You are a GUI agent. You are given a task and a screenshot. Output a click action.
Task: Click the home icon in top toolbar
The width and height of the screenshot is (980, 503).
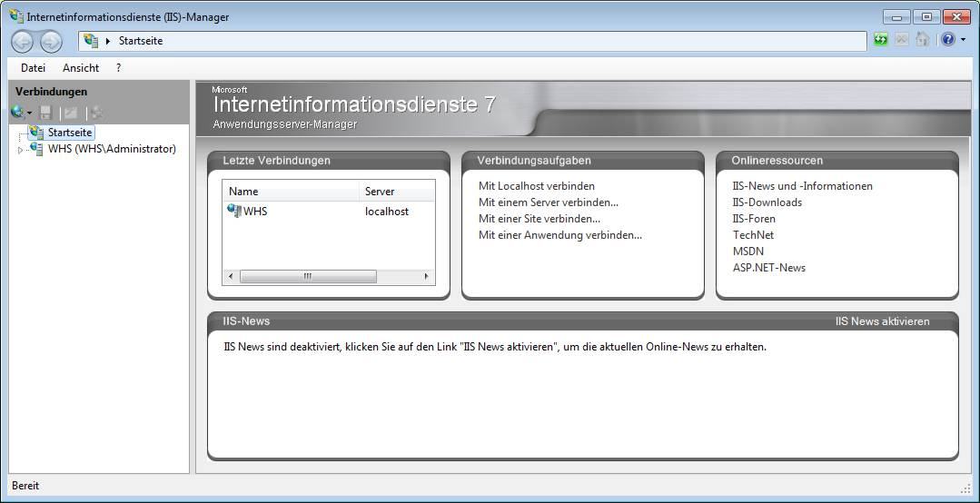(922, 40)
